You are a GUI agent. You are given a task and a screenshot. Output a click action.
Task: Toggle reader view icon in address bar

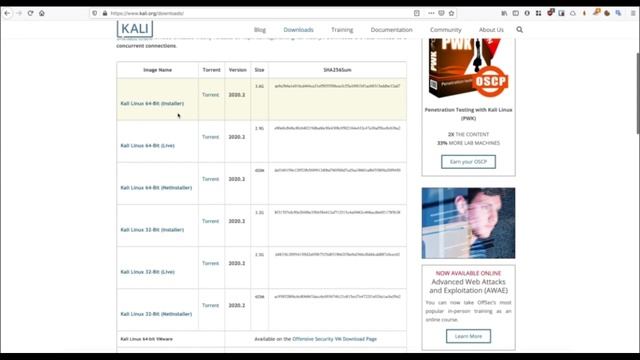(x=417, y=13)
